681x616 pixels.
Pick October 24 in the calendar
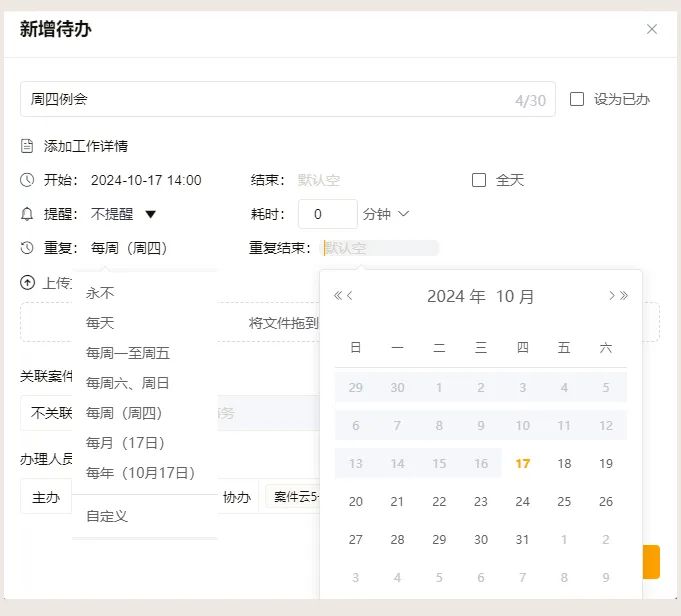(x=522, y=501)
